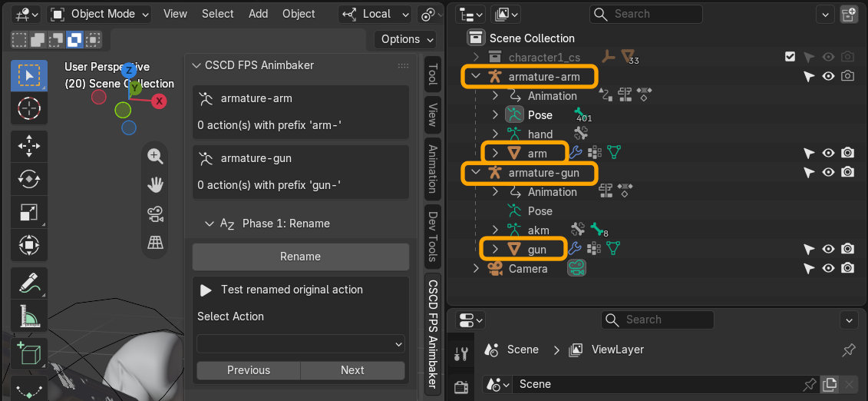Image resolution: width=868 pixels, height=401 pixels.
Task: Click the Next button
Action: pos(352,370)
